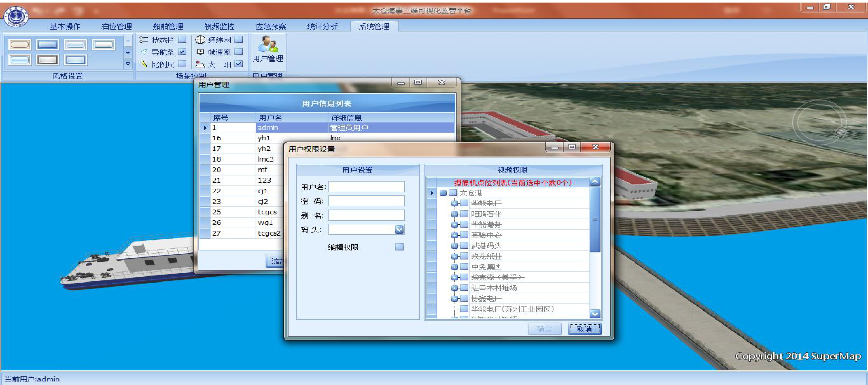Open the 船舶管理 tab
Screen dimensions: 868x385
168,26
